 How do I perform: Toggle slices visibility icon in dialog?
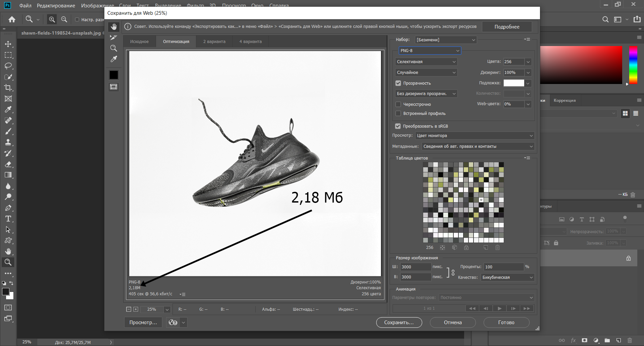114,87
